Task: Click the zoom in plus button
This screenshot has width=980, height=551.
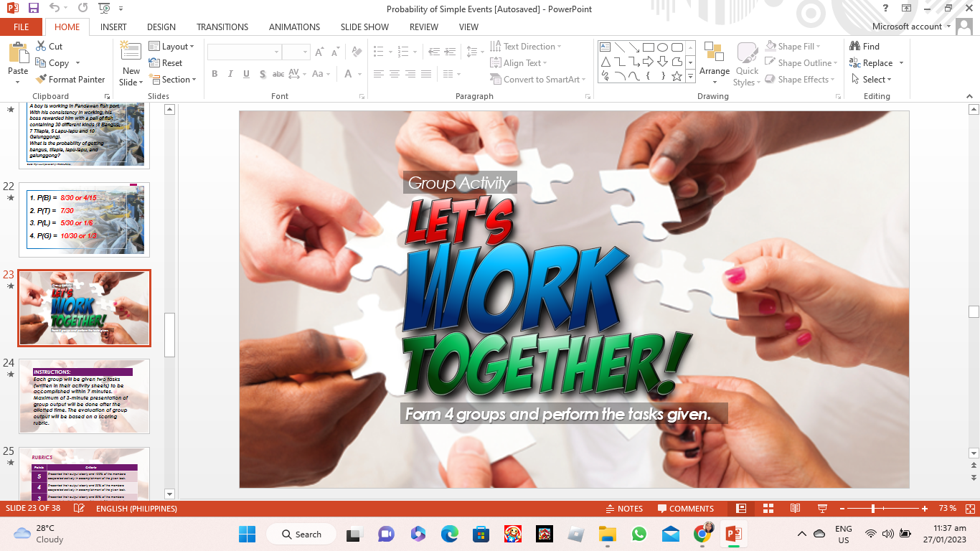Action: (x=925, y=509)
